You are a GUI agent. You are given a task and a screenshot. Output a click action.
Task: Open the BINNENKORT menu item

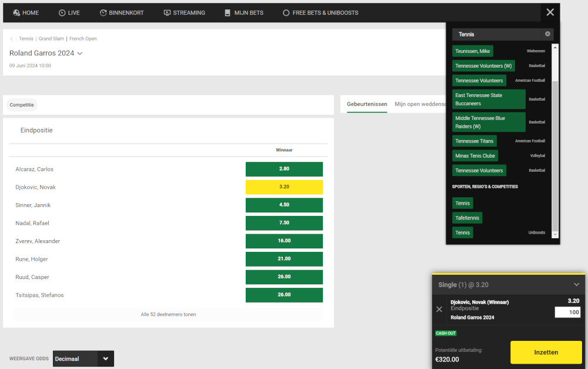click(122, 13)
